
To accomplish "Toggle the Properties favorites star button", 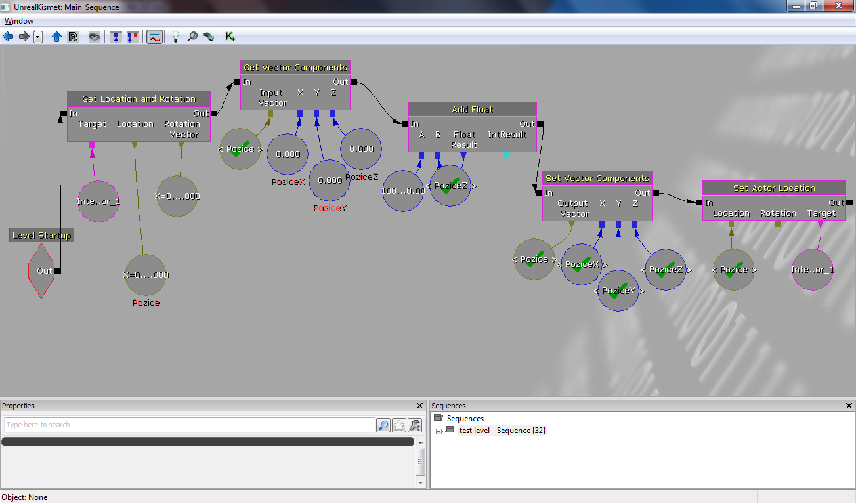I will [x=399, y=425].
